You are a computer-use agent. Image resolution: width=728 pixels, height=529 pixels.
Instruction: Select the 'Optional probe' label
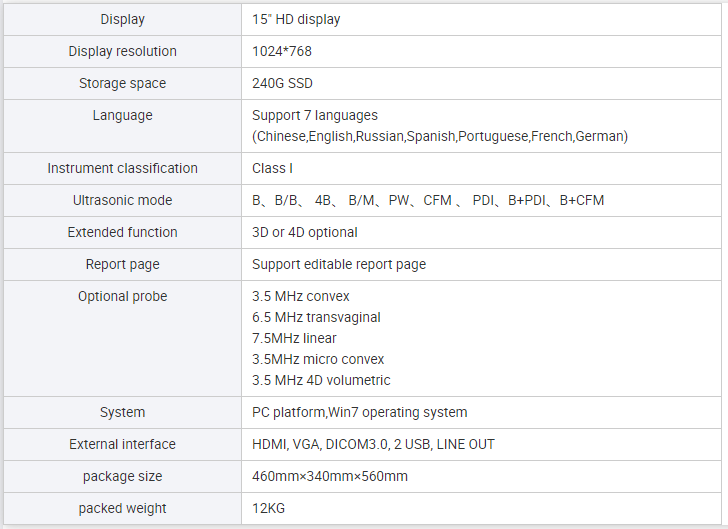pos(123,297)
